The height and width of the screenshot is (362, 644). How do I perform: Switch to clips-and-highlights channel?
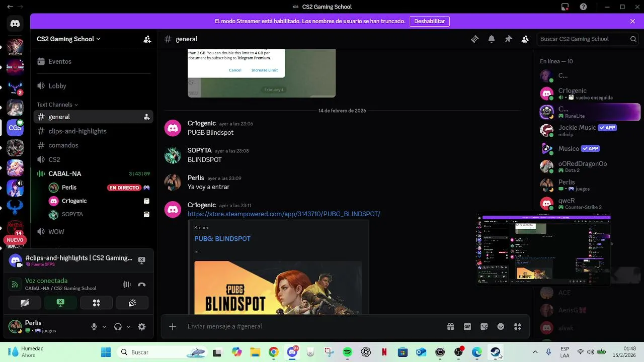pos(93,131)
